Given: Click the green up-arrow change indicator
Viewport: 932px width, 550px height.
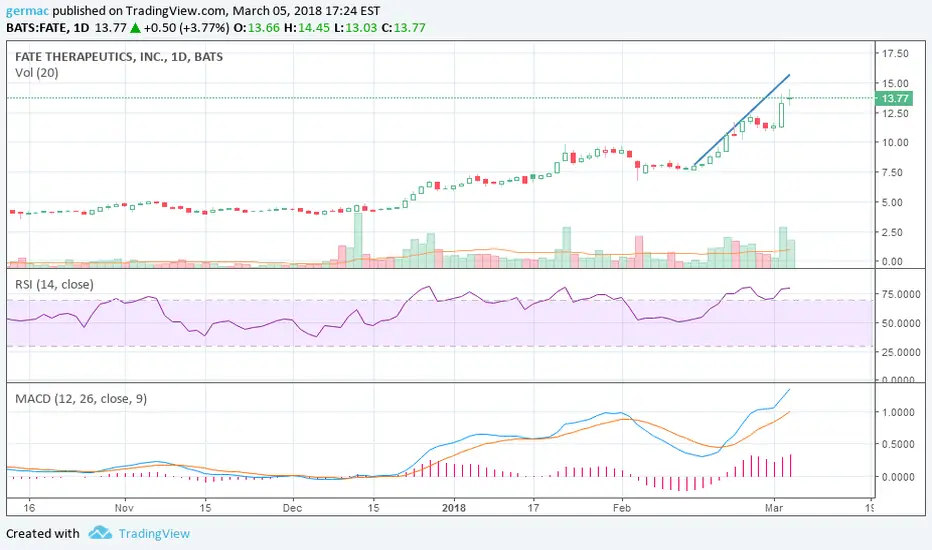Looking at the screenshot, I should pos(136,27).
